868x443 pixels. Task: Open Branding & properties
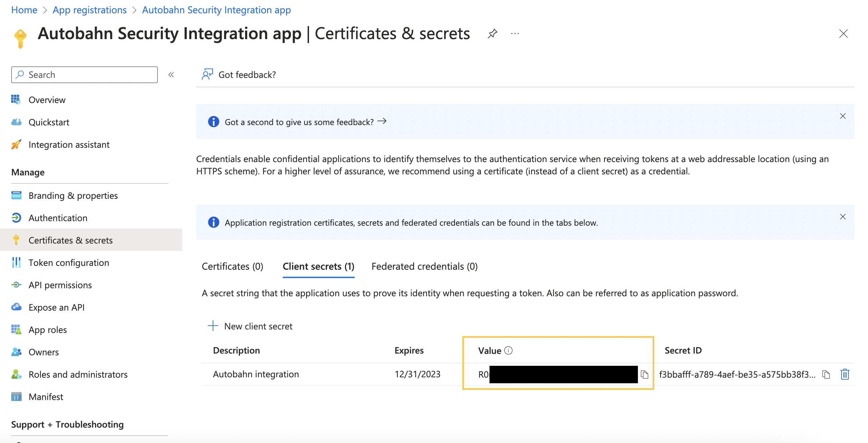73,196
